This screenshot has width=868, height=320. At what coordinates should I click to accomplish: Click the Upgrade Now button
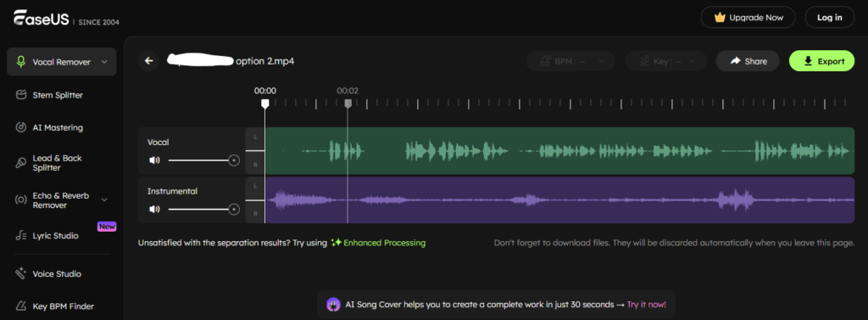click(748, 17)
